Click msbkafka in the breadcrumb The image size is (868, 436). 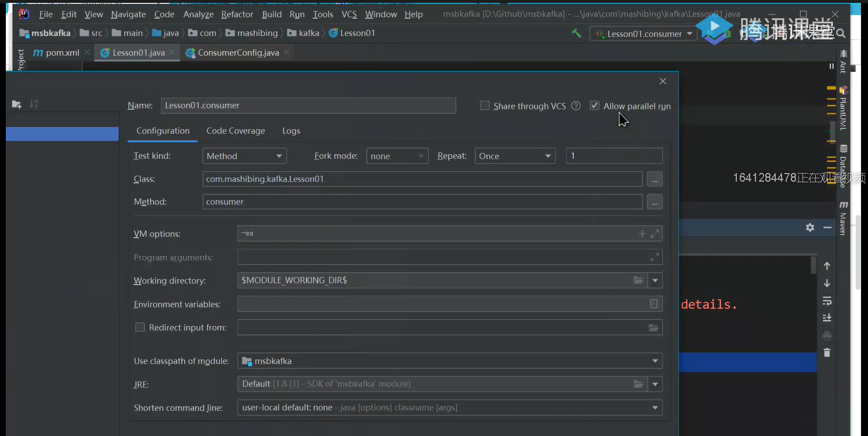(45, 33)
